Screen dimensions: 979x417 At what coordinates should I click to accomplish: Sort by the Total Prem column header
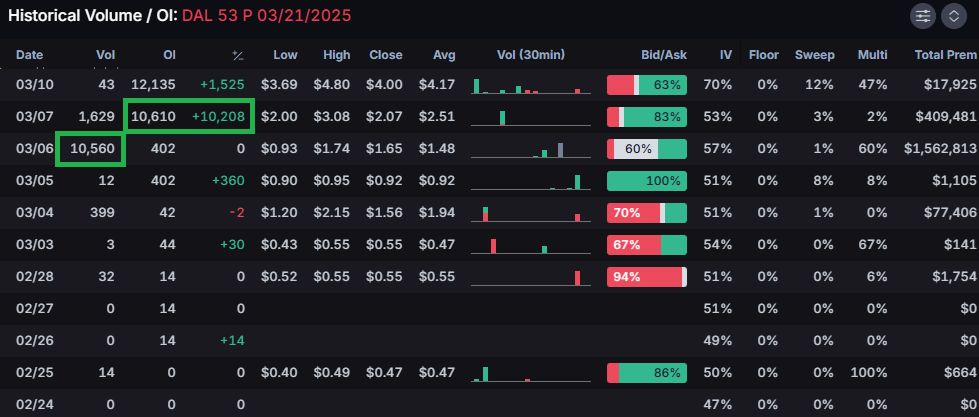click(x=945, y=55)
